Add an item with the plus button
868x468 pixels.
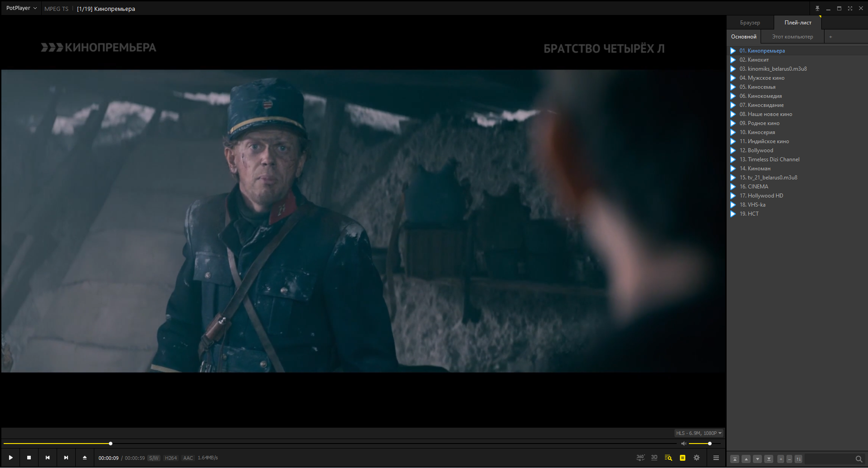tap(781, 459)
